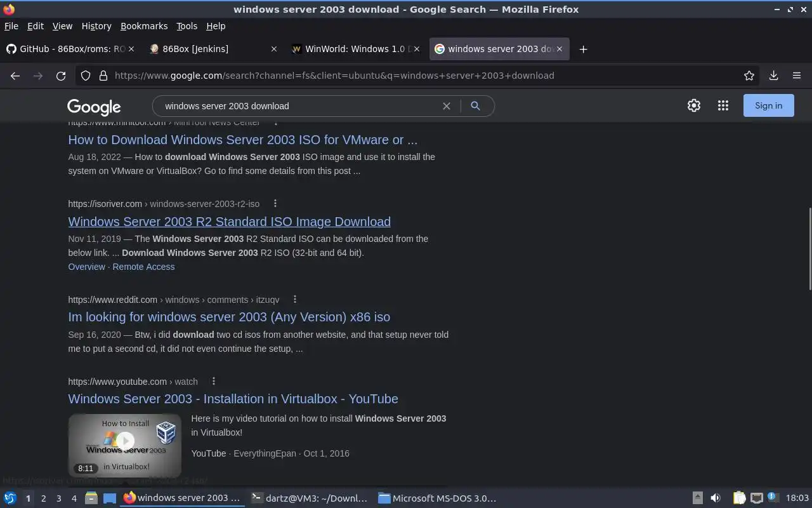Screen dimensions: 812x508
Task: Open the MiniTool Windows Server 2003 ISO result
Action: pyautogui.click(x=243, y=140)
